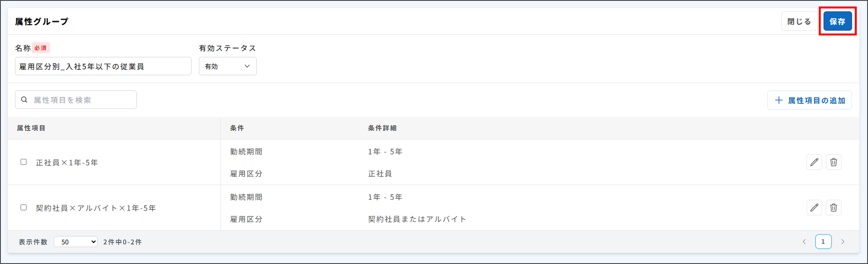The width and height of the screenshot is (868, 264).
Task: Add an attribute via 属性項目の追加 button
Action: (810, 100)
